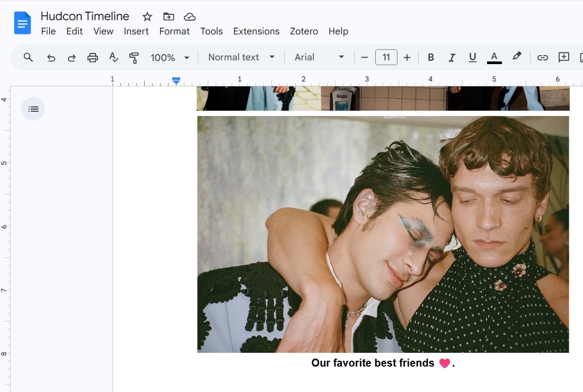
Task: Edit the font size field
Action: tap(386, 57)
